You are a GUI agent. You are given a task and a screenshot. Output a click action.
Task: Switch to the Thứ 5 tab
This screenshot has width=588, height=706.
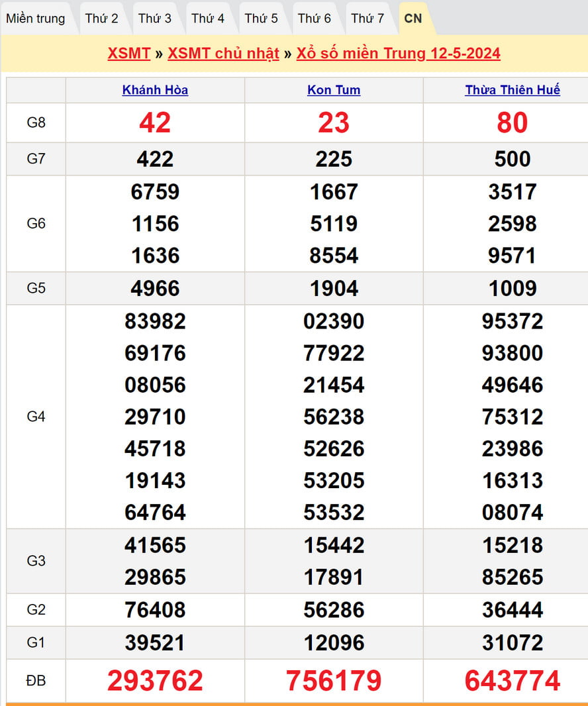pyautogui.click(x=262, y=19)
